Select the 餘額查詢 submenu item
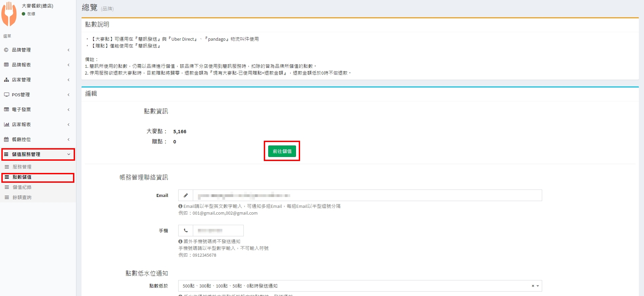The width and height of the screenshot is (644, 296). [x=22, y=197]
